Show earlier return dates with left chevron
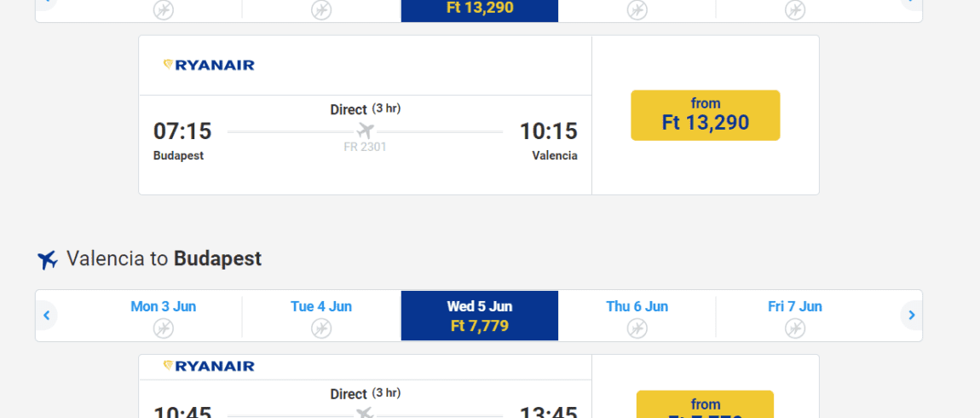This screenshot has width=980, height=418. coord(46,316)
